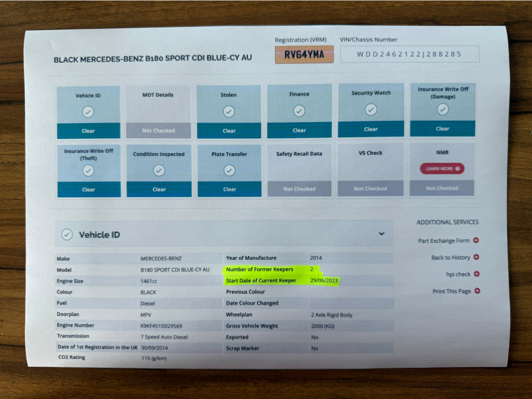
Task: Click the 30/09/2014 first registration date
Action: click(x=154, y=348)
